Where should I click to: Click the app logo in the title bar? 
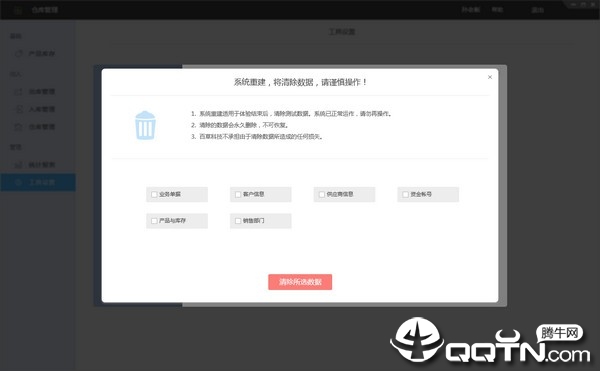tap(18, 10)
